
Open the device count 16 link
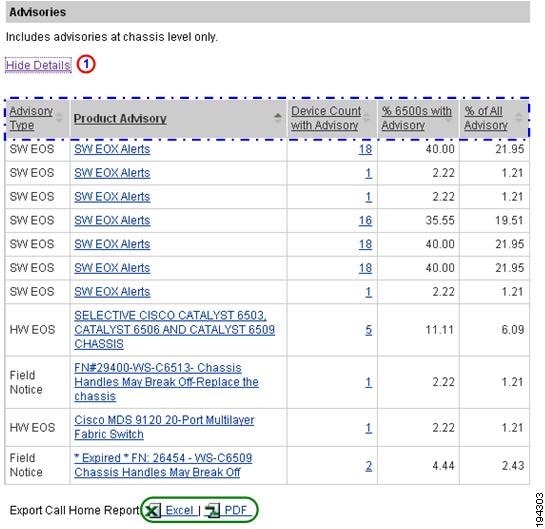(x=365, y=220)
